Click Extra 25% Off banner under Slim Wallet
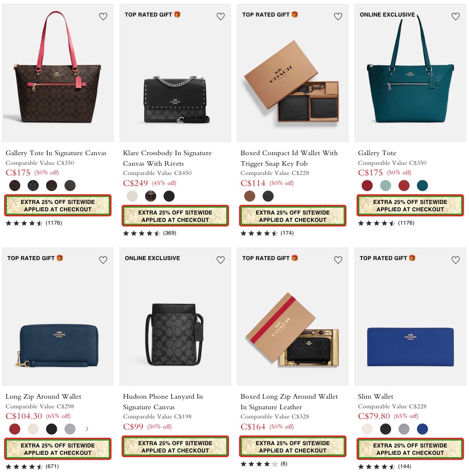 tap(410, 449)
